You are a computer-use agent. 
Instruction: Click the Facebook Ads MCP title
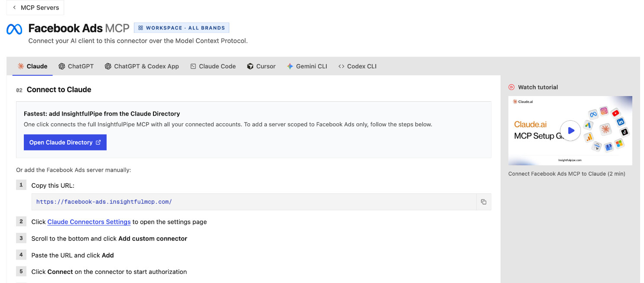pyautogui.click(x=79, y=28)
